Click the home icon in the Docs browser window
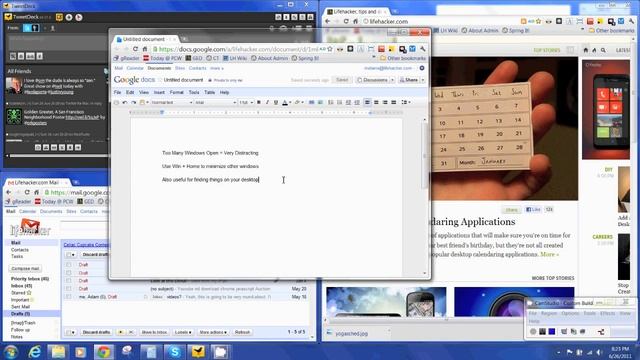This screenshot has height=360, width=640. pyautogui.click(x=145, y=49)
